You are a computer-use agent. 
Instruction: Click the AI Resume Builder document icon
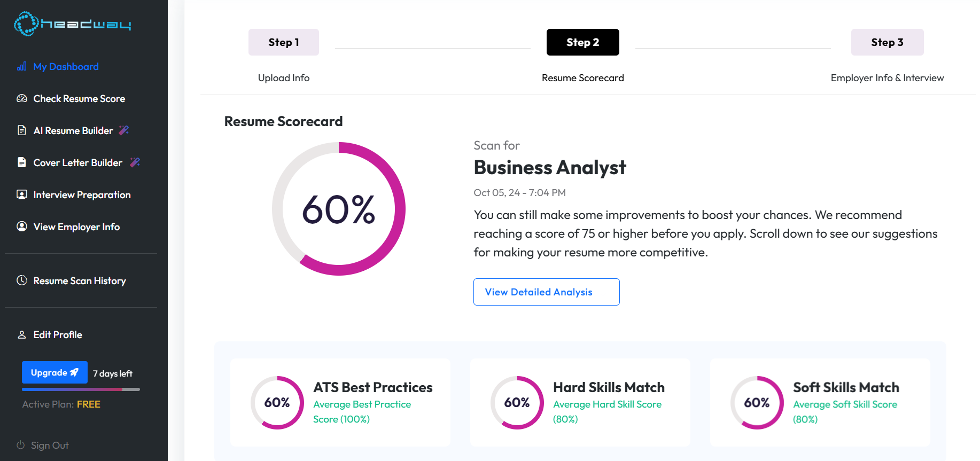pyautogui.click(x=22, y=130)
